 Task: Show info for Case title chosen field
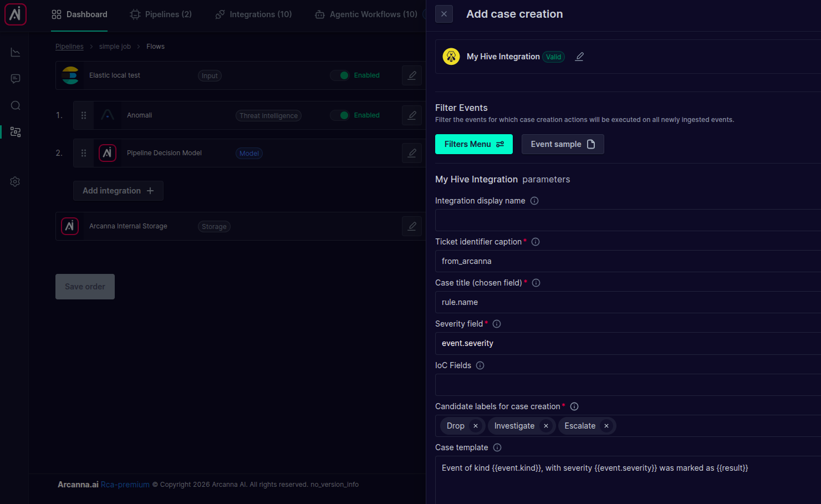click(536, 283)
